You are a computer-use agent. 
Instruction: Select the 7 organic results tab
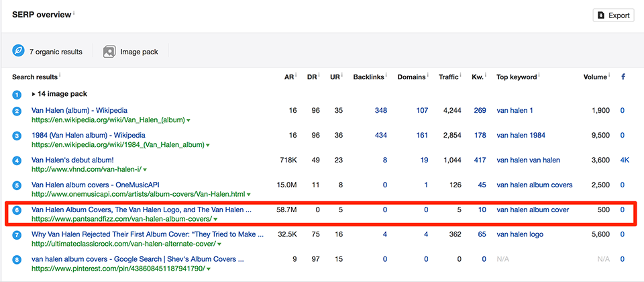[47, 52]
